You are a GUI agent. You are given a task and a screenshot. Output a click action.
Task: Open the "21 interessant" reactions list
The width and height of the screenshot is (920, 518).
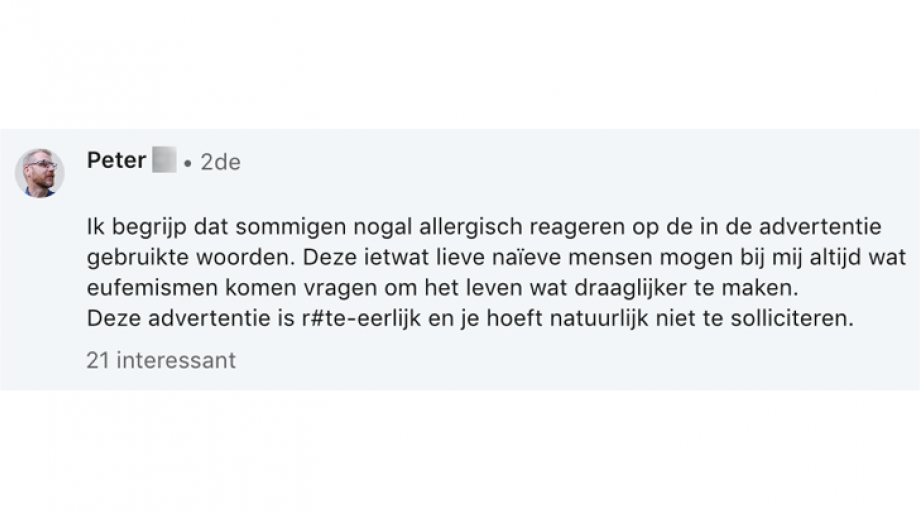[161, 360]
